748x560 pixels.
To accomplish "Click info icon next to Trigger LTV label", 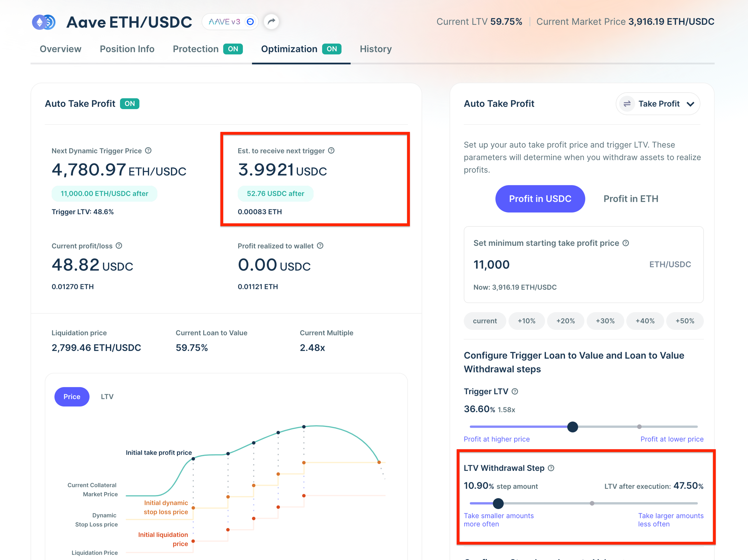I will pos(515,391).
